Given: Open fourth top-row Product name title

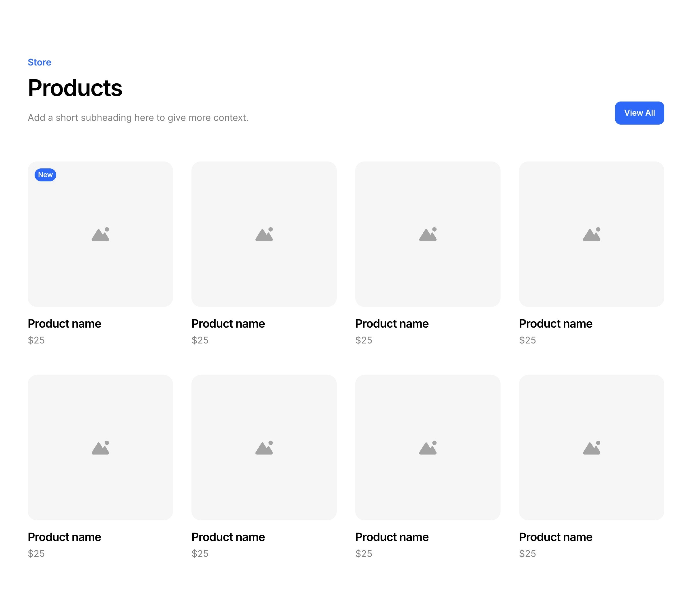Looking at the screenshot, I should [556, 324].
